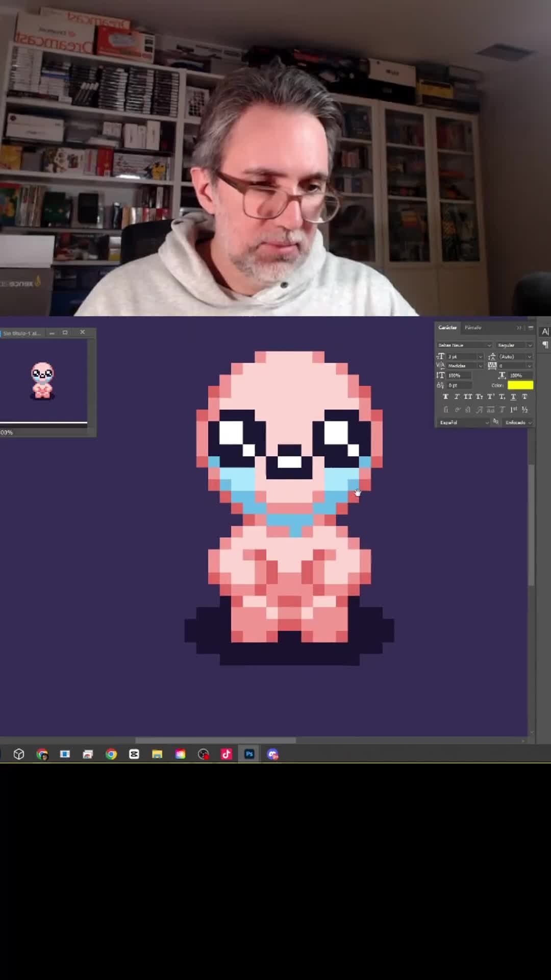The image size is (551, 980).
Task: Open TikTok from the taskbar
Action: tap(227, 754)
